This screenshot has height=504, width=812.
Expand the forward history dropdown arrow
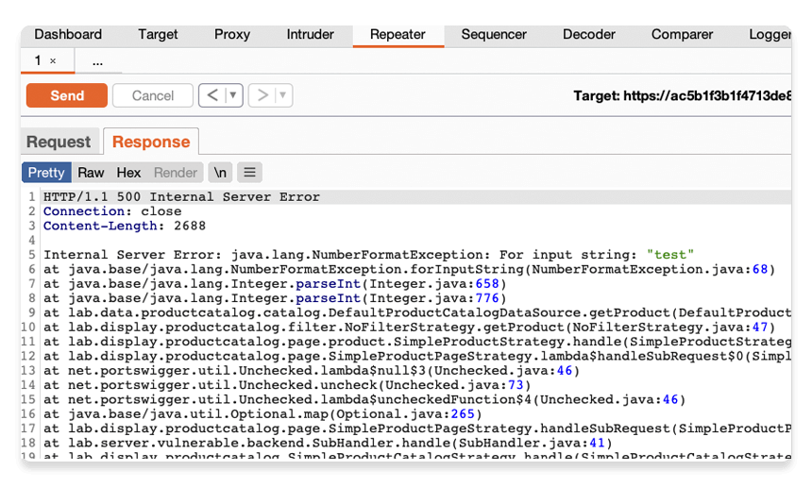click(283, 95)
